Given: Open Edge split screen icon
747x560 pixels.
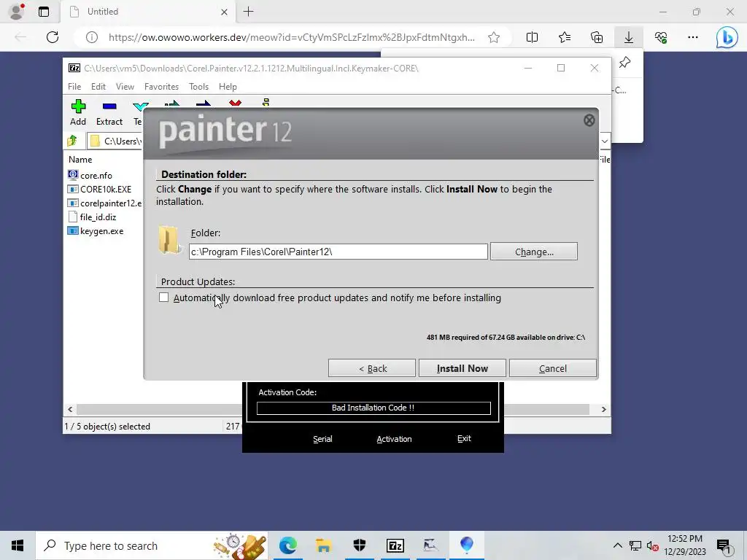Looking at the screenshot, I should [x=532, y=37].
